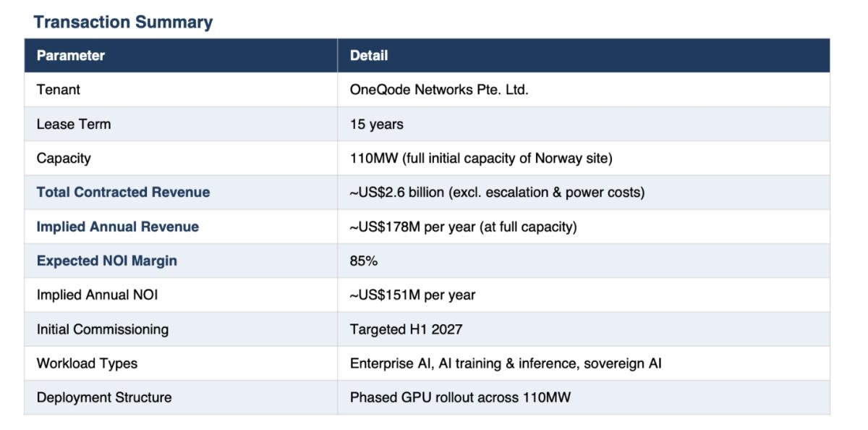
Task: Click the Lease Term label
Action: 74,124
